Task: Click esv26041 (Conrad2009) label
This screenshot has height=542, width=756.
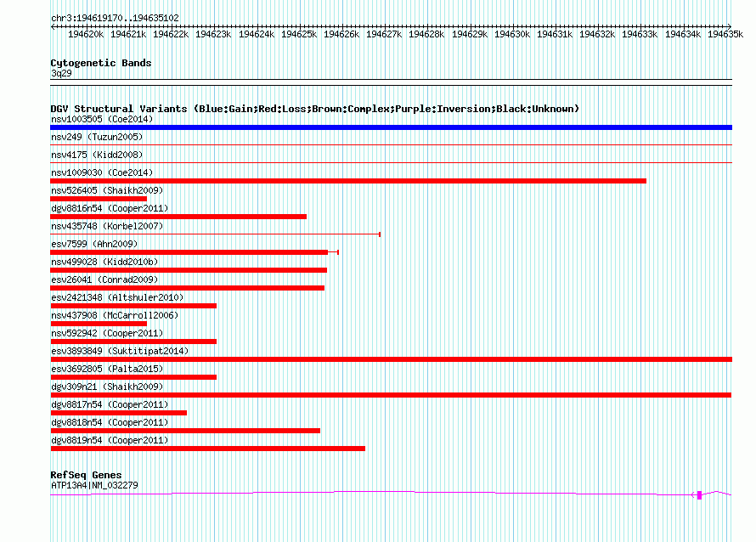Action: [104, 279]
